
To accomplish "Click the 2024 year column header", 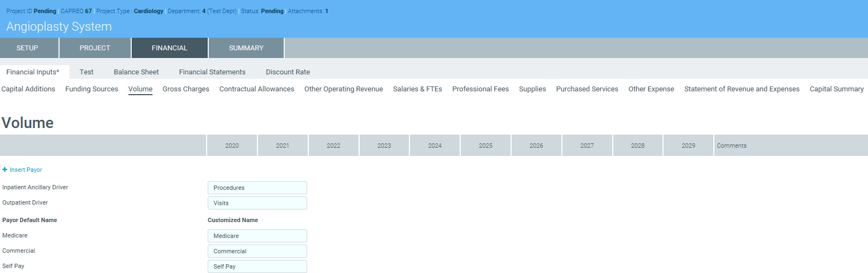I will pyautogui.click(x=435, y=146).
